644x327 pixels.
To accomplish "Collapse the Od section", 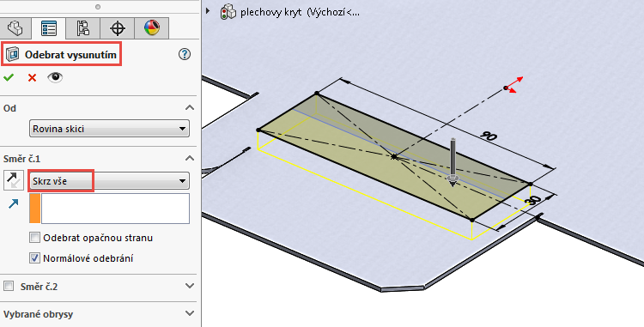I will 190,108.
